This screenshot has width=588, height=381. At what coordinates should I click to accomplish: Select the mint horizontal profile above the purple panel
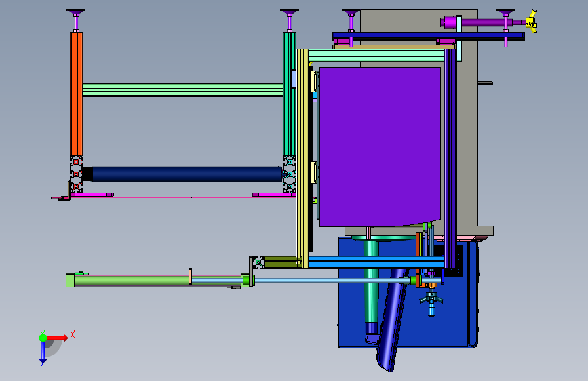point(376,56)
